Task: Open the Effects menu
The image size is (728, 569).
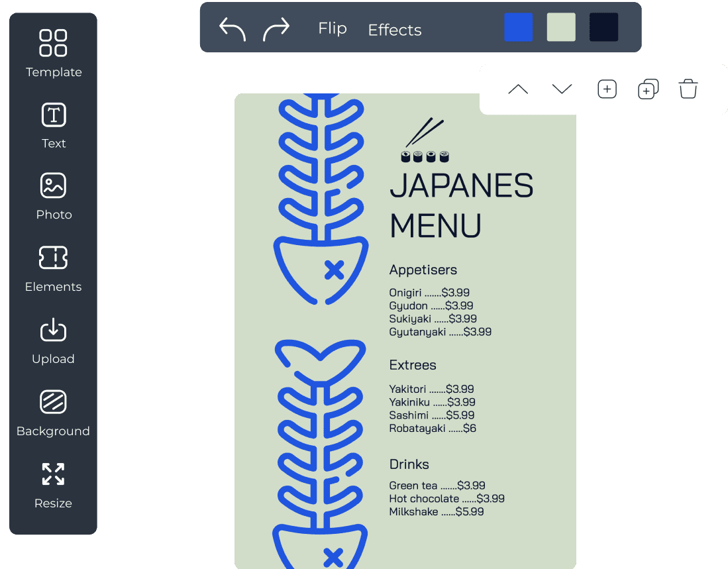Action: pyautogui.click(x=395, y=30)
